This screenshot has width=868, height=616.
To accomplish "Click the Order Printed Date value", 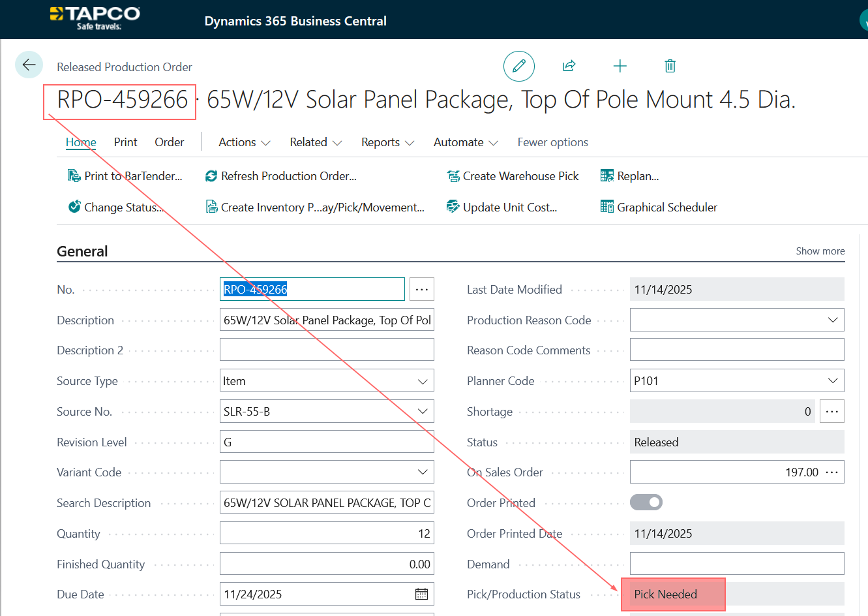I will (737, 533).
